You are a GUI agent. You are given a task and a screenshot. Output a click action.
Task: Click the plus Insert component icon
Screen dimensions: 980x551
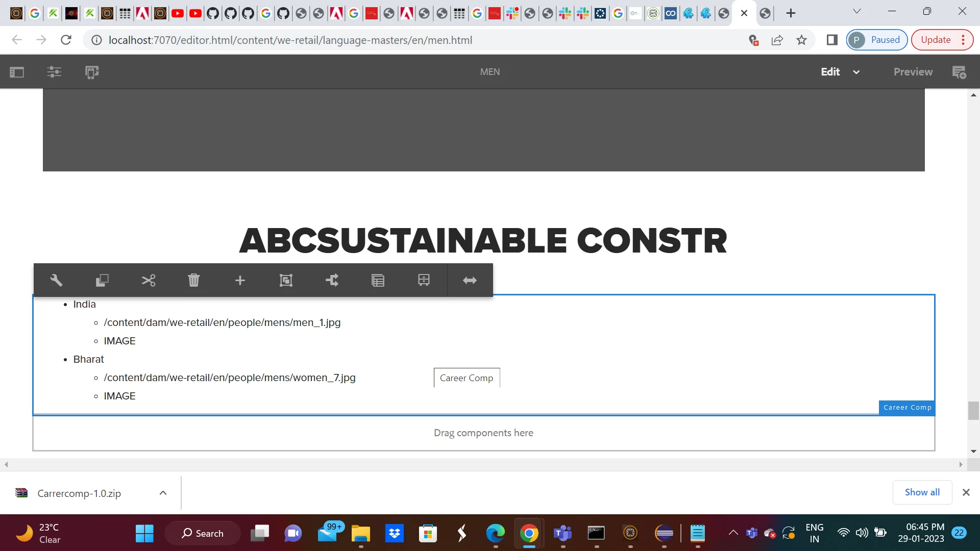tap(240, 280)
